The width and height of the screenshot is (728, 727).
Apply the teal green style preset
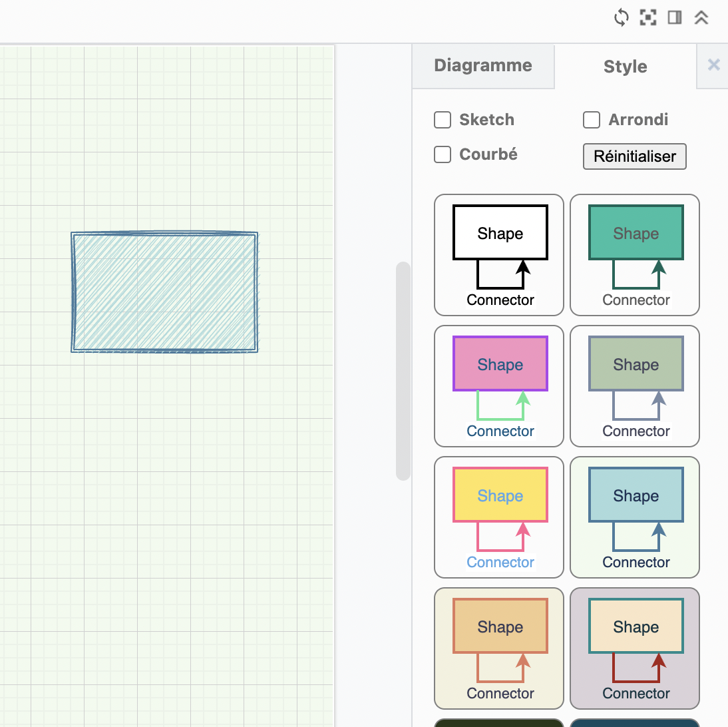tap(635, 255)
